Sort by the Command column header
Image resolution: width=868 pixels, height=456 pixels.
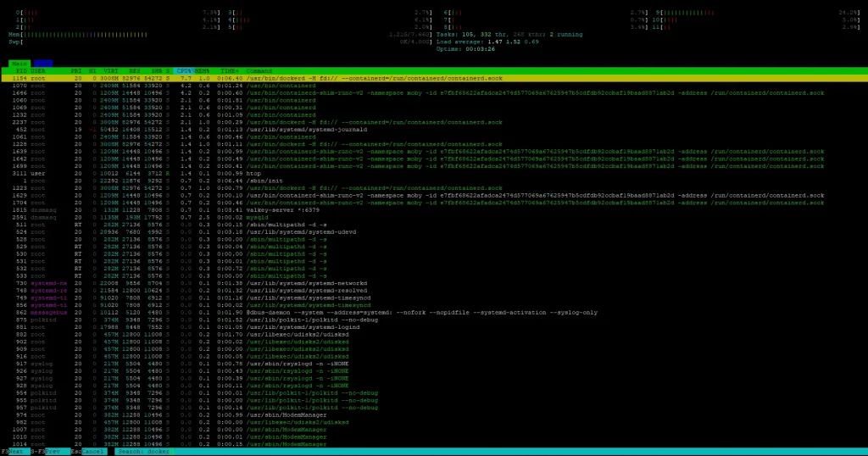coord(259,71)
